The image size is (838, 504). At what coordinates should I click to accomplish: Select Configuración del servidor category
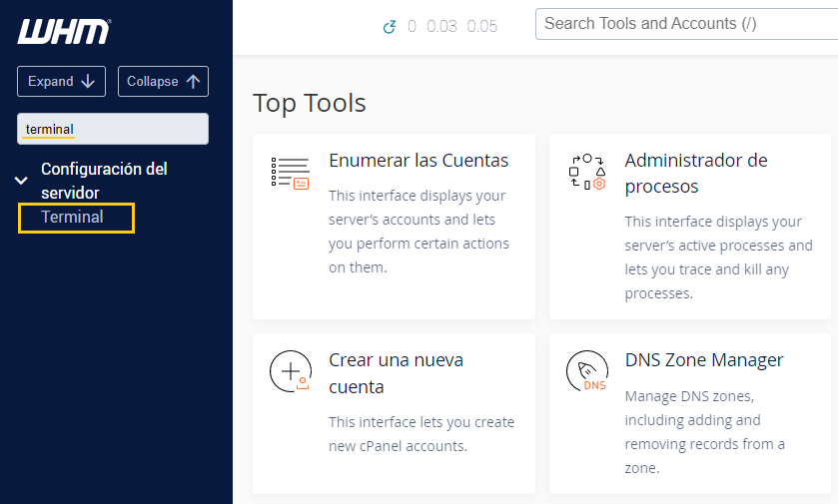pos(104,181)
